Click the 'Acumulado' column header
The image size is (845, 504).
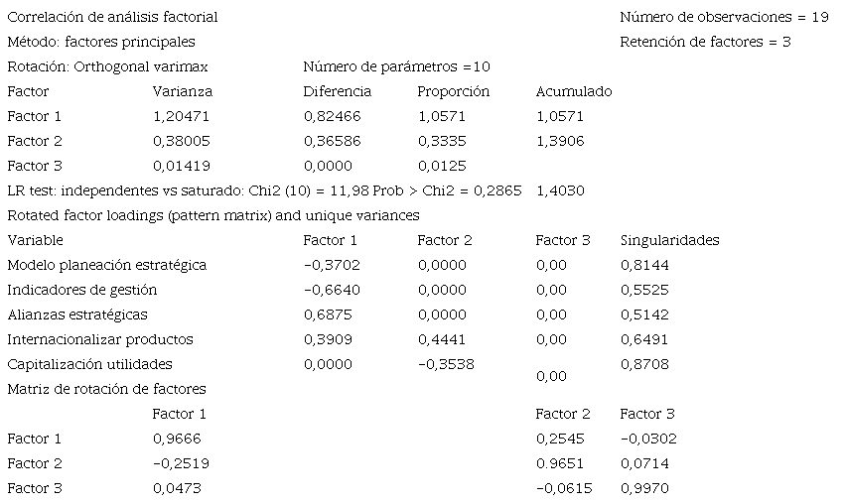(573, 91)
